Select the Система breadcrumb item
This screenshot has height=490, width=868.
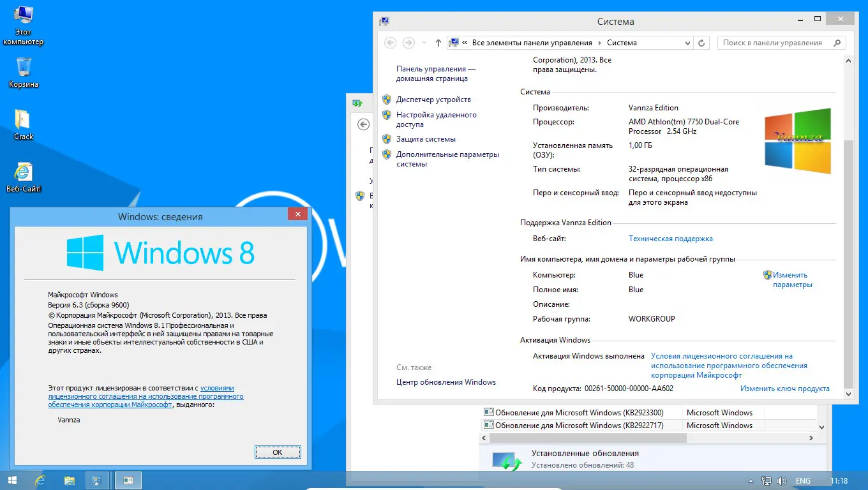(622, 43)
